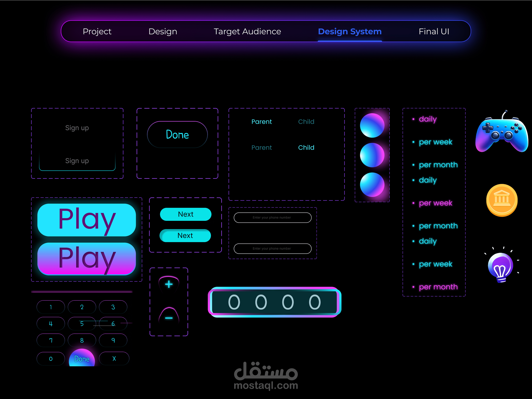Click the outlined Sign up button
532x399 pixels.
pyautogui.click(x=77, y=161)
